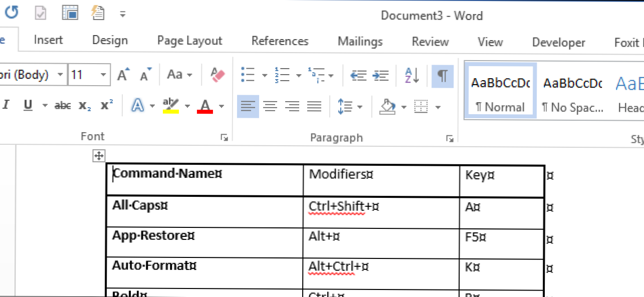Increase indent using the ribbon icon
The image size is (644, 297).
[381, 75]
